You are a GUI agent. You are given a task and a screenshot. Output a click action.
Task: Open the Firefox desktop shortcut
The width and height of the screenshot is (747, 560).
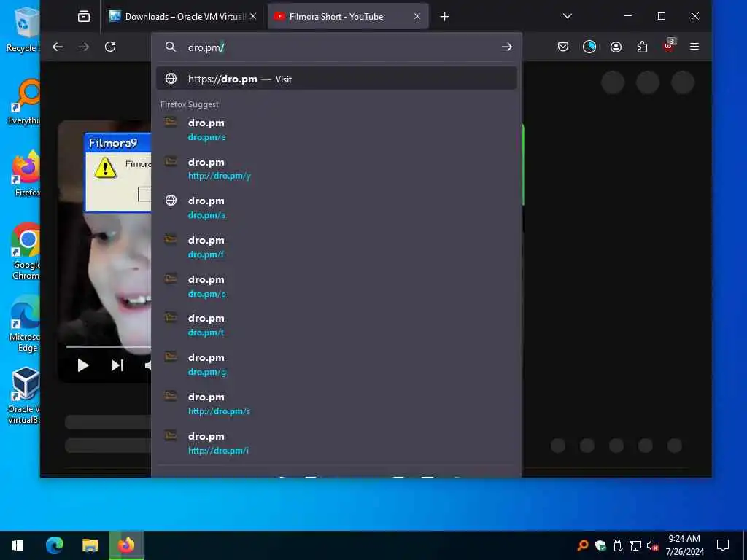pyautogui.click(x=26, y=174)
